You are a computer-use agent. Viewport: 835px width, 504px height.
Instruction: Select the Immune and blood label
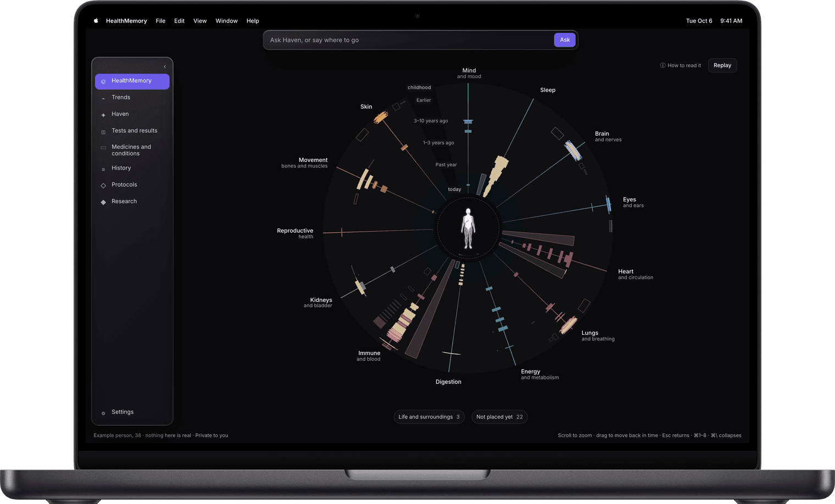(369, 356)
